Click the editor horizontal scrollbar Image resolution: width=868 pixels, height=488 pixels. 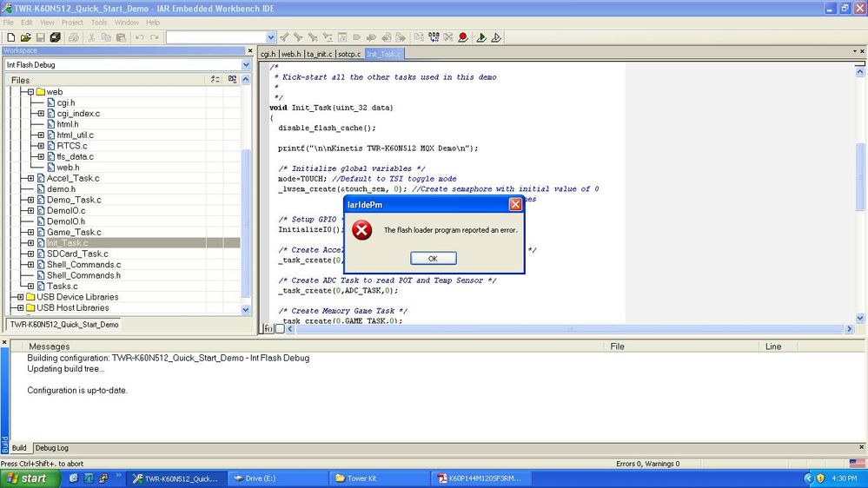pos(570,328)
